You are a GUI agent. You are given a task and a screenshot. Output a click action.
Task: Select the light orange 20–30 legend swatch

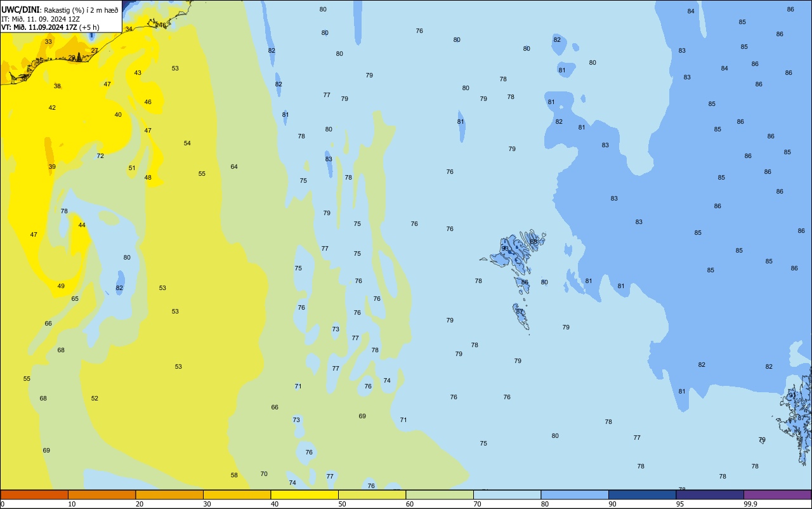pyautogui.click(x=169, y=494)
